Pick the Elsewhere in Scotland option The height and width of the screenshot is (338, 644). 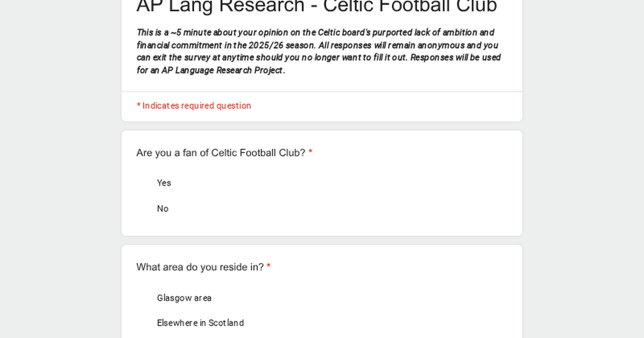(x=200, y=323)
